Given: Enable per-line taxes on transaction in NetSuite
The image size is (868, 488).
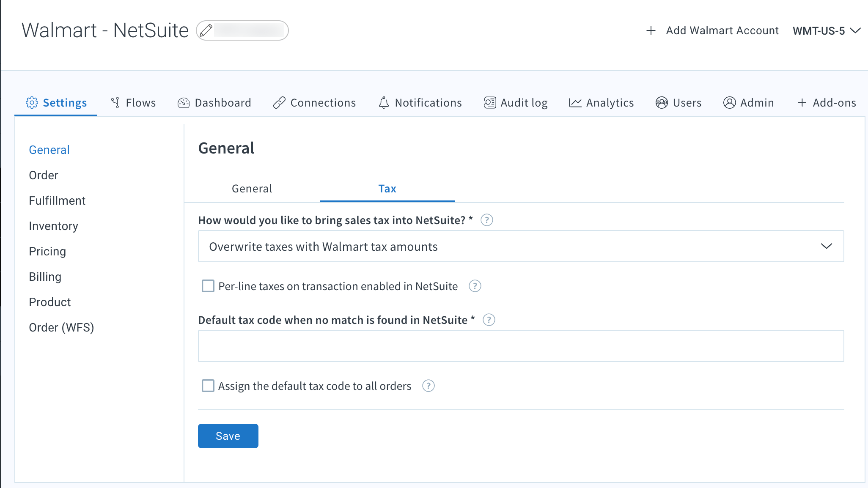Looking at the screenshot, I should point(208,286).
